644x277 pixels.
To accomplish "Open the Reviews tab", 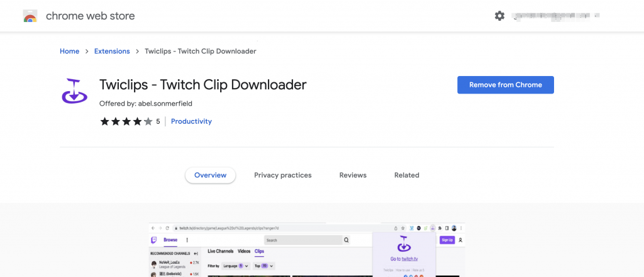I will (x=353, y=175).
